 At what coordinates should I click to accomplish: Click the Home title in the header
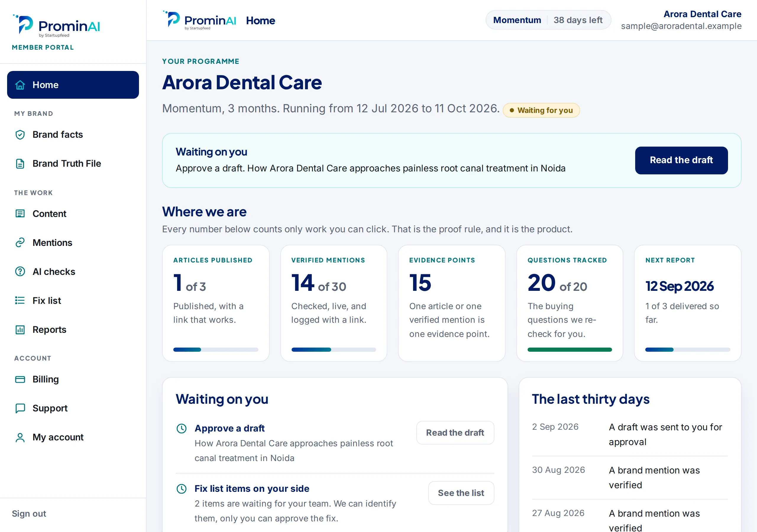pos(261,20)
